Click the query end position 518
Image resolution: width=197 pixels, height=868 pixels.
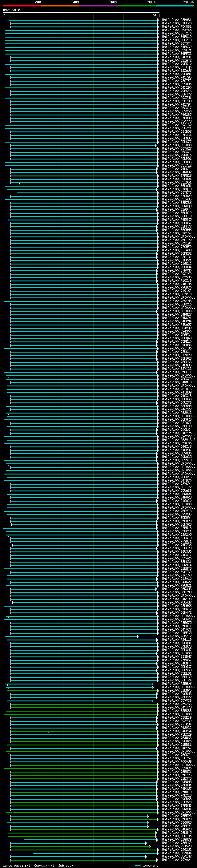(155, 15)
